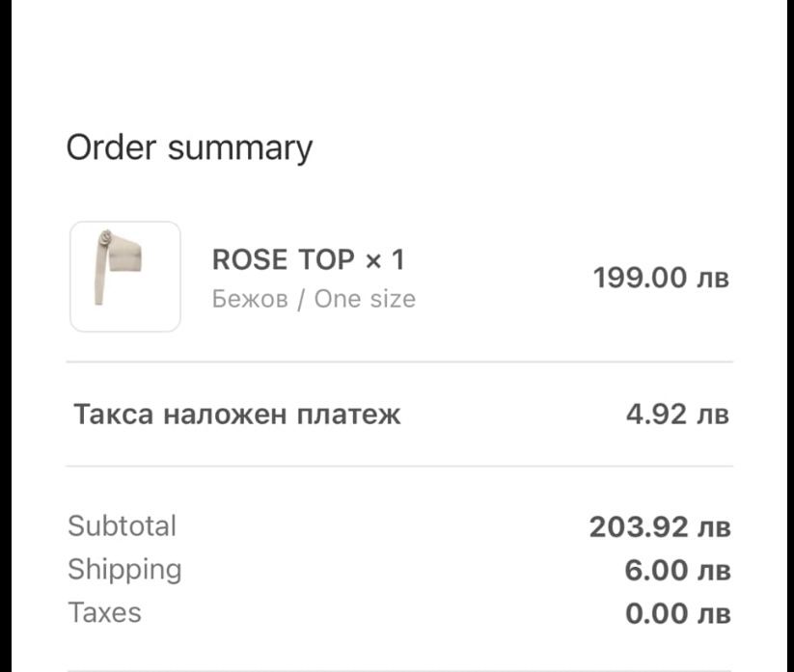Click the rose flower detail on thumbnail

pos(105,238)
